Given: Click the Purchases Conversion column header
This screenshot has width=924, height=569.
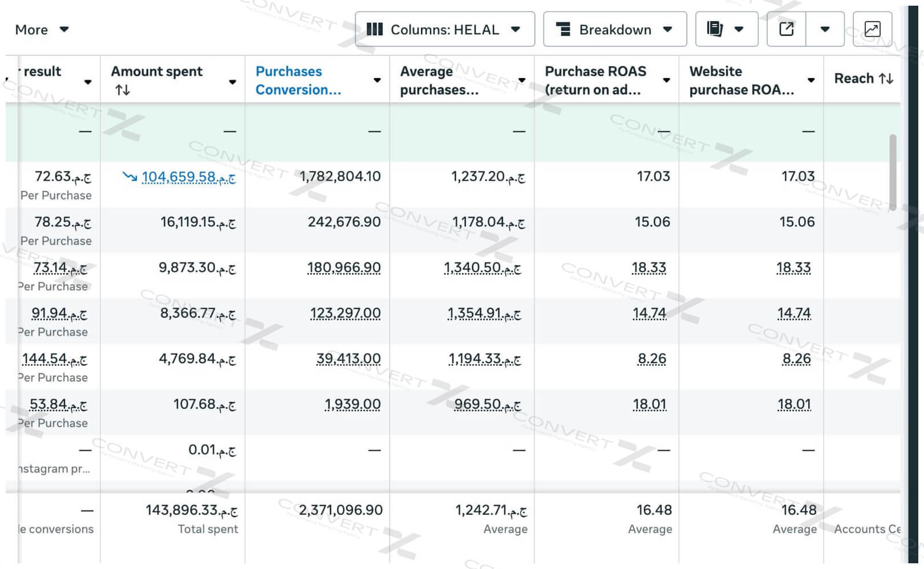Looking at the screenshot, I should [298, 80].
